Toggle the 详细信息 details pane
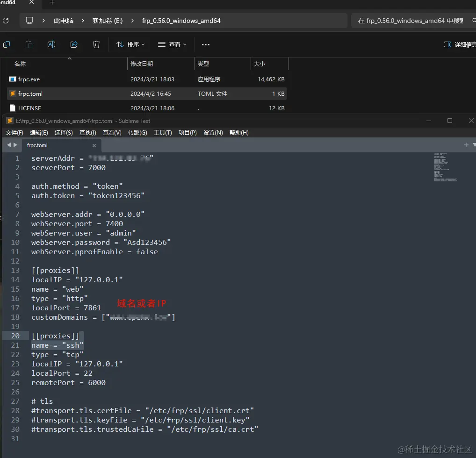 coord(460,44)
